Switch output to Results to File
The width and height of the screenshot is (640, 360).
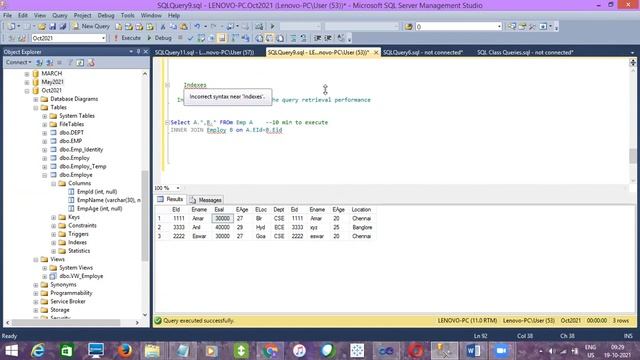click(280, 38)
